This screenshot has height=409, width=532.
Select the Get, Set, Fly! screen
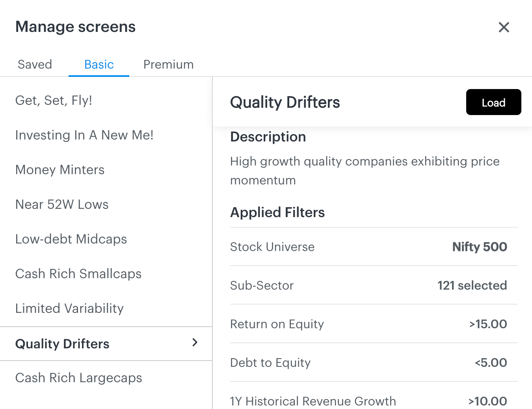pos(54,100)
